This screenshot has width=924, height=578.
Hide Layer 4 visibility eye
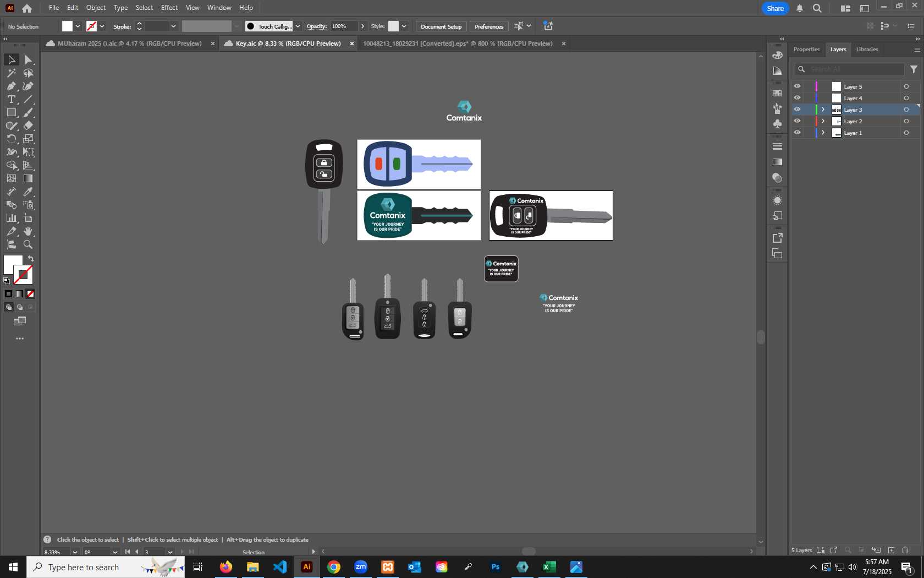(x=797, y=98)
